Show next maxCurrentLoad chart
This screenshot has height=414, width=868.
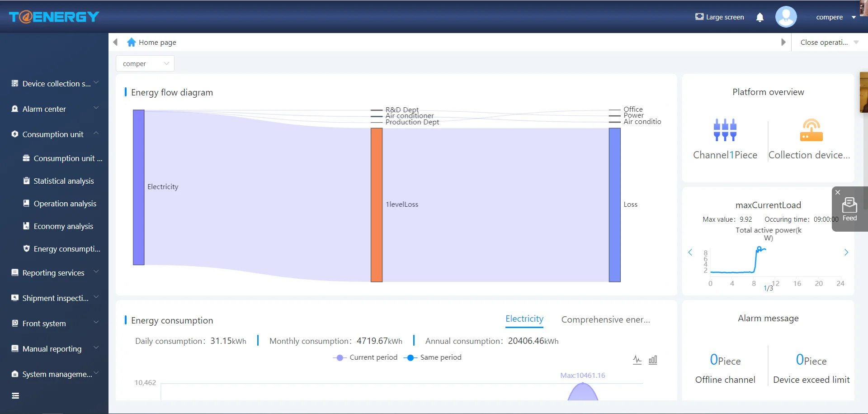pyautogui.click(x=846, y=252)
